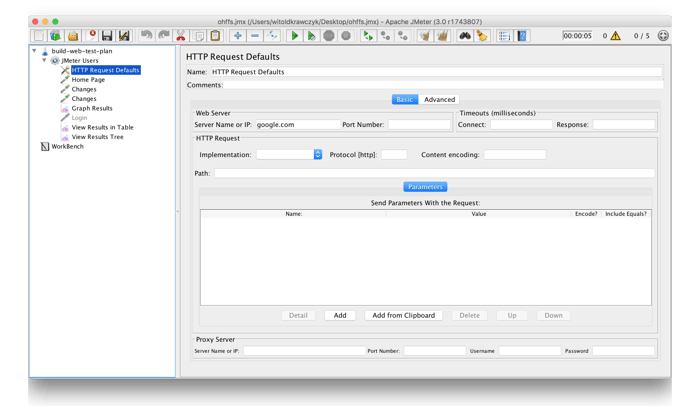Click the Up button

[x=512, y=315]
